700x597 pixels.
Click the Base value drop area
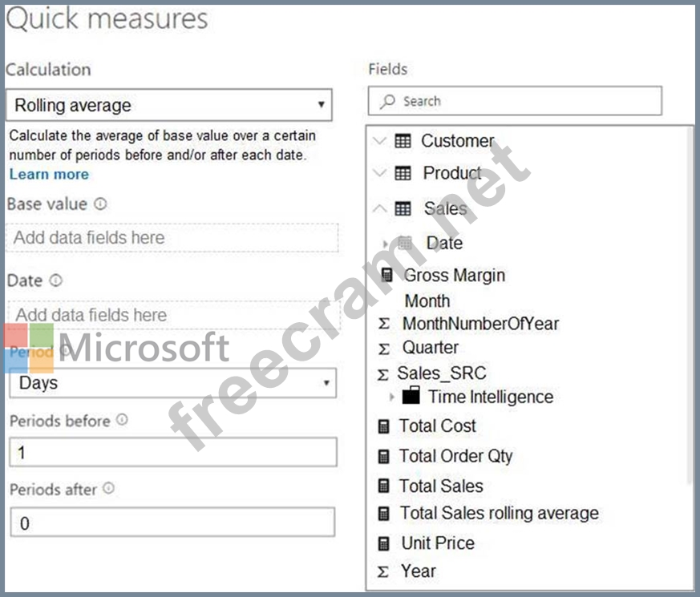click(x=172, y=237)
